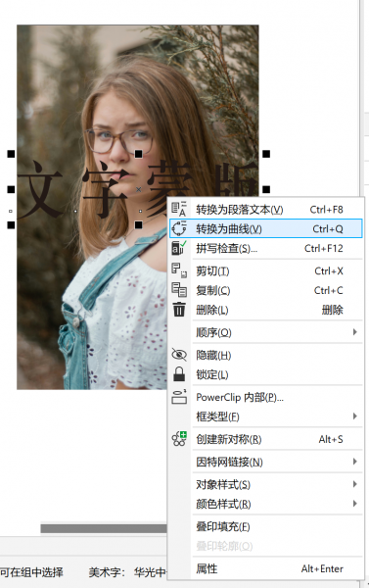Click the top-left selection handle of text
The width and height of the screenshot is (369, 588).
(x=11, y=154)
